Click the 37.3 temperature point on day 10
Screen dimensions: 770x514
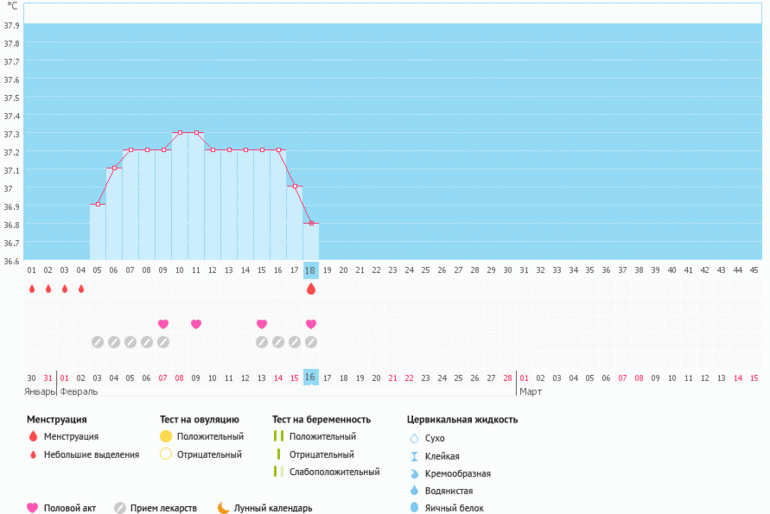pos(180,132)
